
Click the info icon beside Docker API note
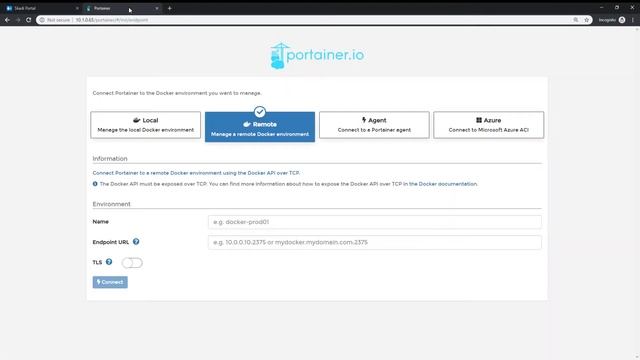tap(95, 184)
